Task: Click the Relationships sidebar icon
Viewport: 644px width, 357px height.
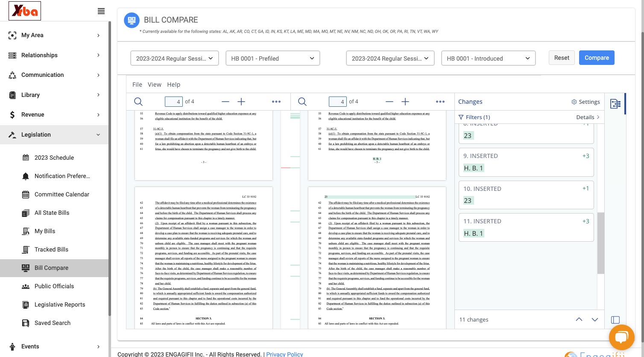Action: pos(12,55)
